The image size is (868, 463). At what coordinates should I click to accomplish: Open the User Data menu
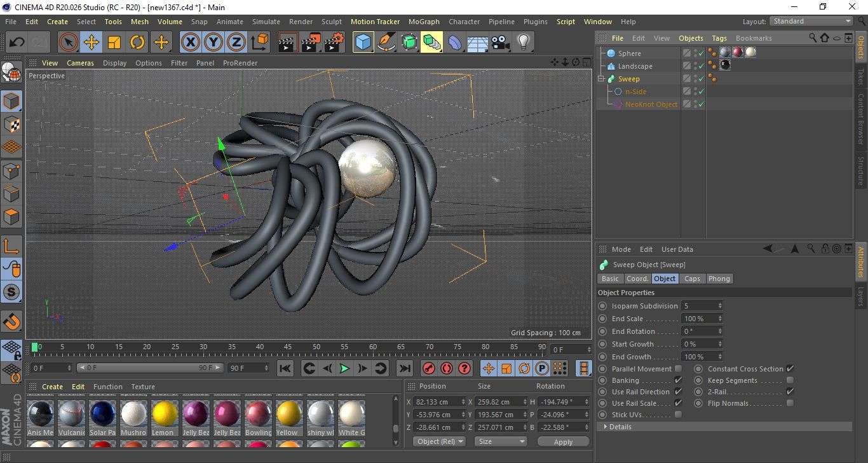click(677, 249)
